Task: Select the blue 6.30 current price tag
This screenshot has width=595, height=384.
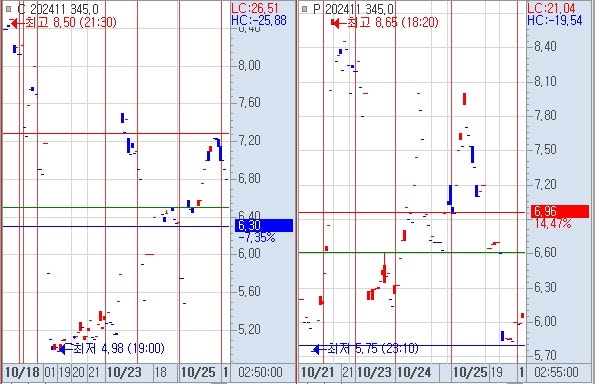Action: [x=264, y=225]
